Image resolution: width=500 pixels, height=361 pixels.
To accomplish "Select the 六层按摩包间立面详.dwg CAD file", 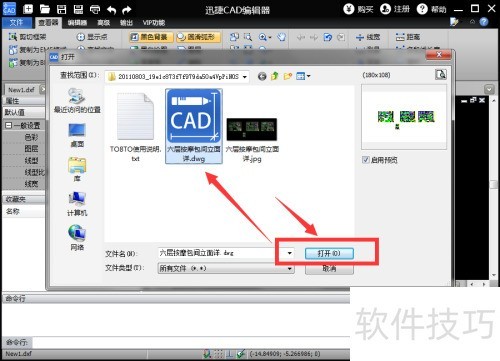I will click(x=194, y=126).
